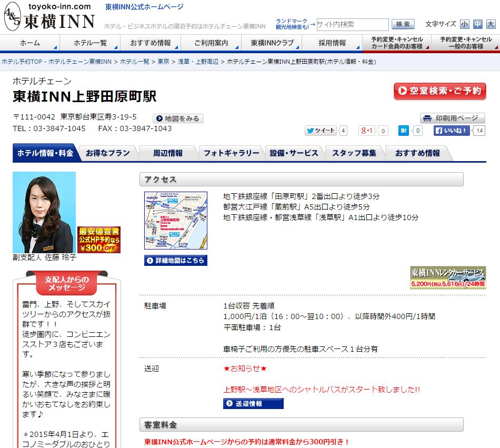This screenshot has width=500, height=448.
Task: Click the access map thumbnail
Action: tap(176, 221)
